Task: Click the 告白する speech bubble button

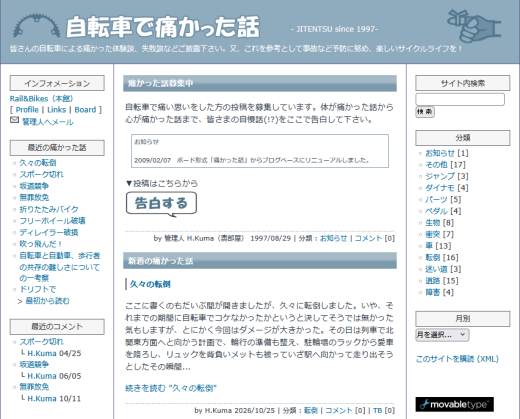Action: (x=161, y=204)
